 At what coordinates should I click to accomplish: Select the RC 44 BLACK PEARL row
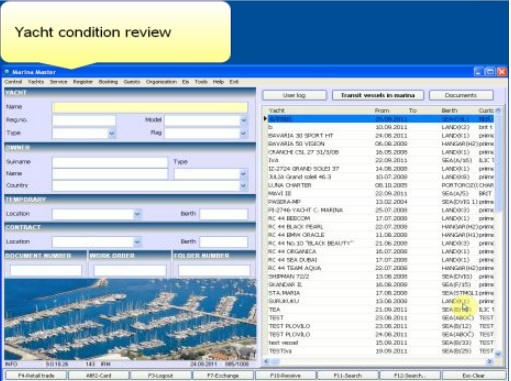(x=380, y=227)
